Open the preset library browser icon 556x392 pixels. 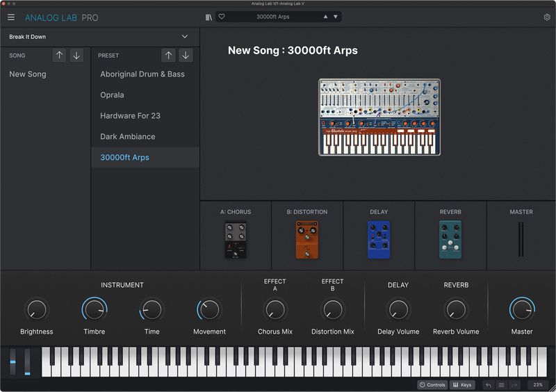point(209,17)
